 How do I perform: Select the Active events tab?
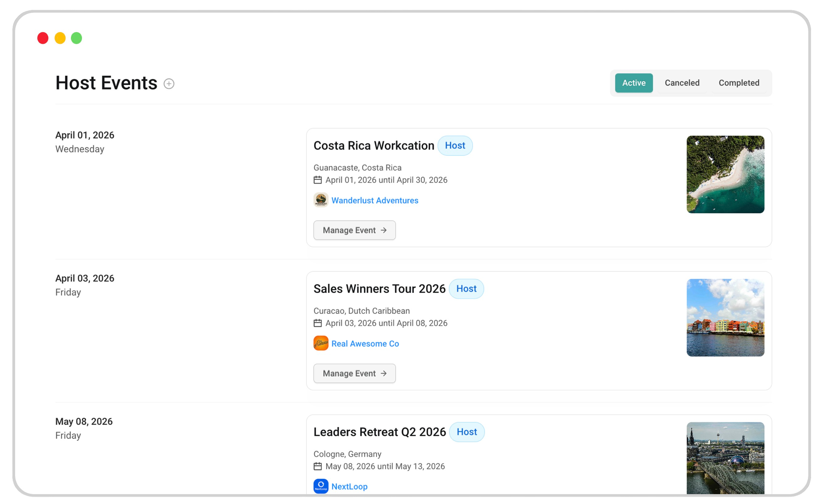pos(633,83)
